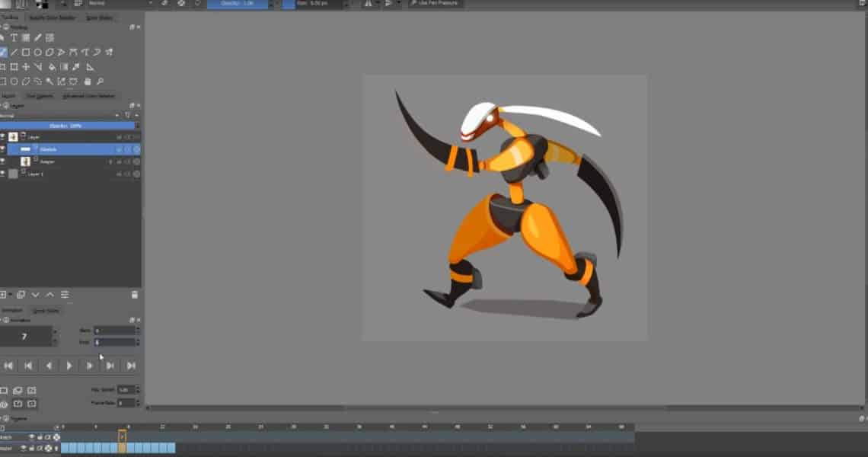Toggle visibility of the Sketch layer

click(3, 149)
